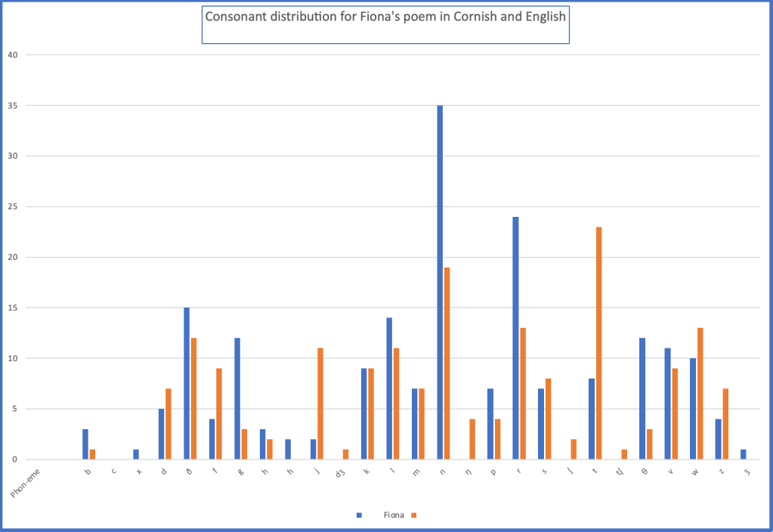Select the blue bar for l
This screenshot has height=532, width=773.
pos(389,388)
